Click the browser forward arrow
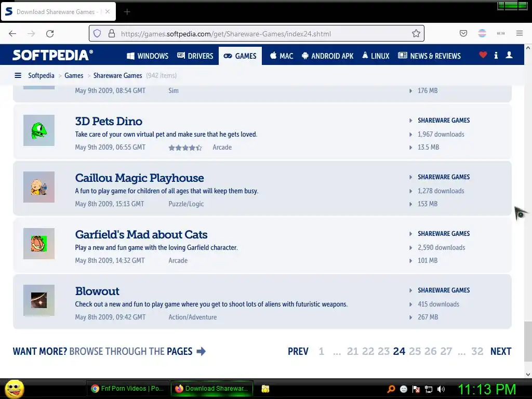 pyautogui.click(x=31, y=34)
